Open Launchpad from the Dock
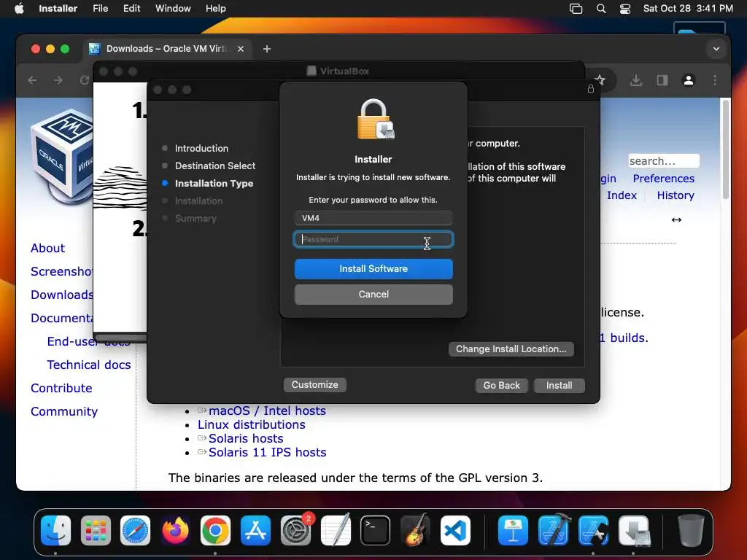The width and height of the screenshot is (747, 560). [x=96, y=531]
